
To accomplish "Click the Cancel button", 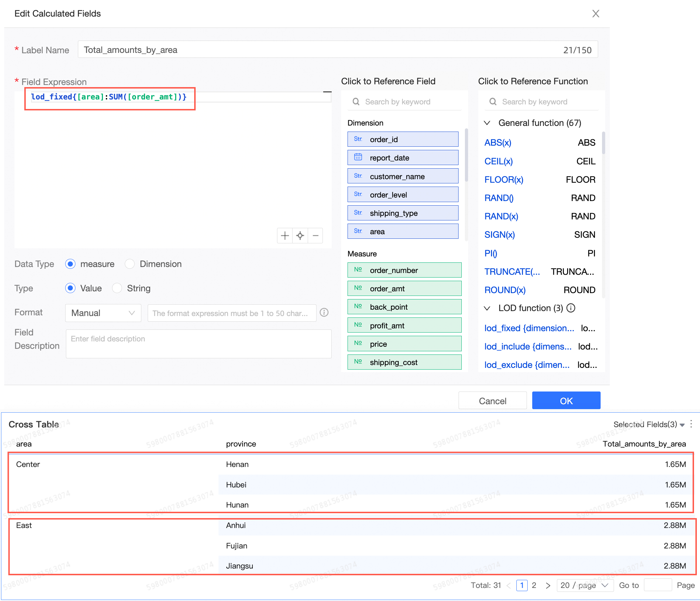I will click(492, 401).
